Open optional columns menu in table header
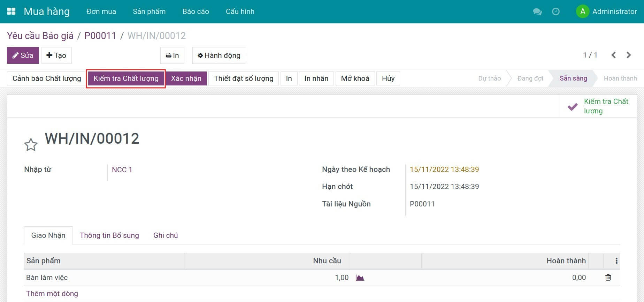This screenshot has height=302, width=644. coord(616,261)
